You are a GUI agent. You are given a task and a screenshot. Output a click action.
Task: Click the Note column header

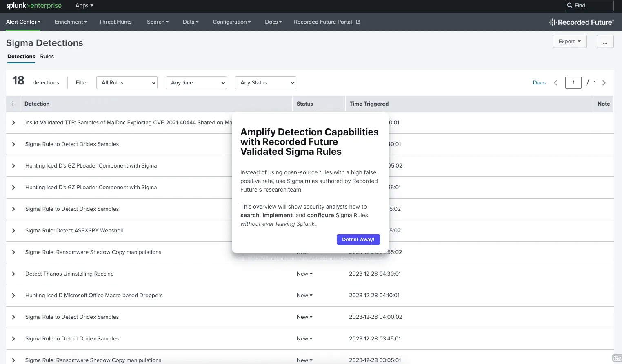[604, 104]
